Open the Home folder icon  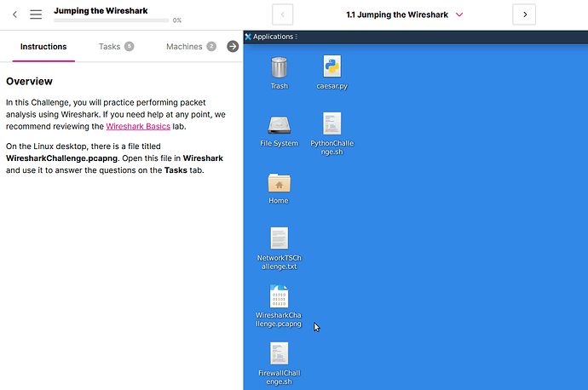point(279,182)
